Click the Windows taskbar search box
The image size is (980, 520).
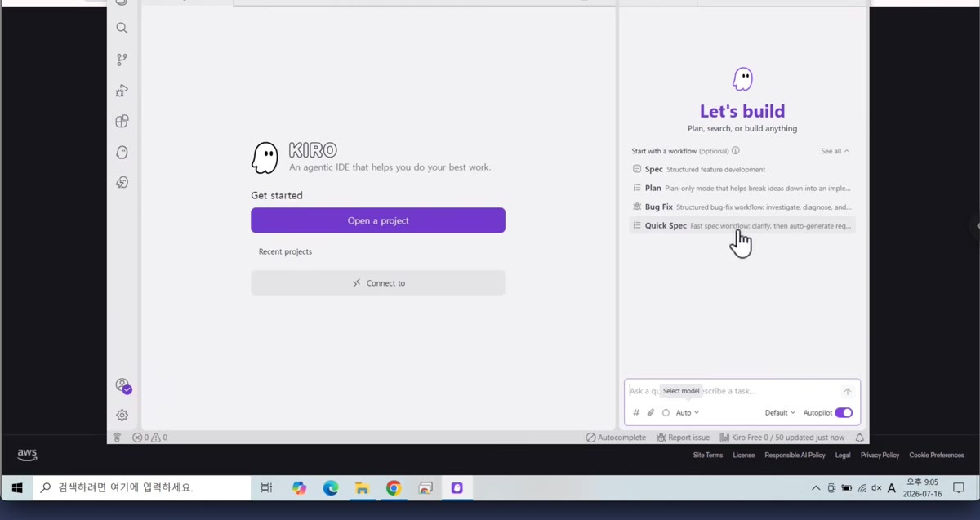click(142, 488)
